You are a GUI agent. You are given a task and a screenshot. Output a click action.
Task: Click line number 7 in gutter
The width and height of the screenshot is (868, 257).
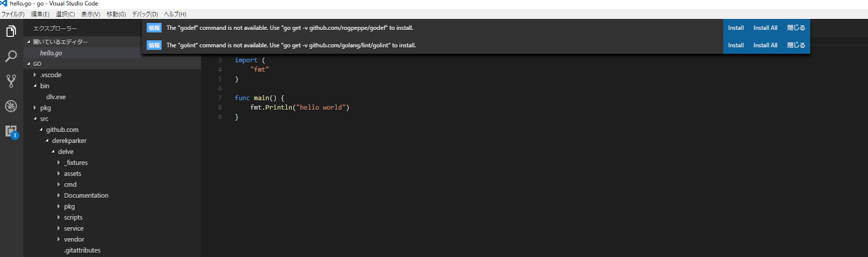pos(220,98)
